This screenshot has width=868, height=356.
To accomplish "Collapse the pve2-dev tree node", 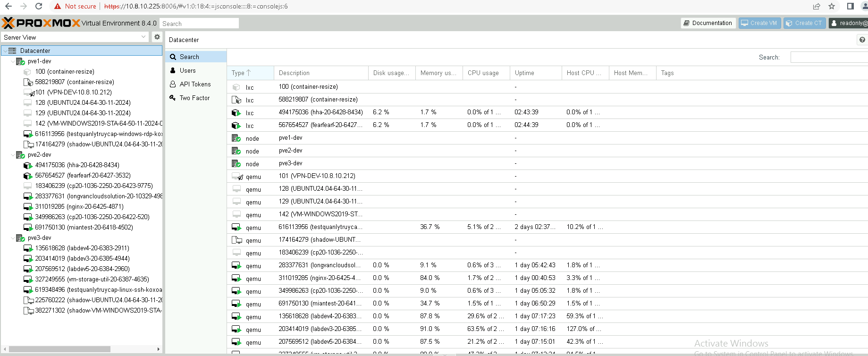I will coord(13,155).
